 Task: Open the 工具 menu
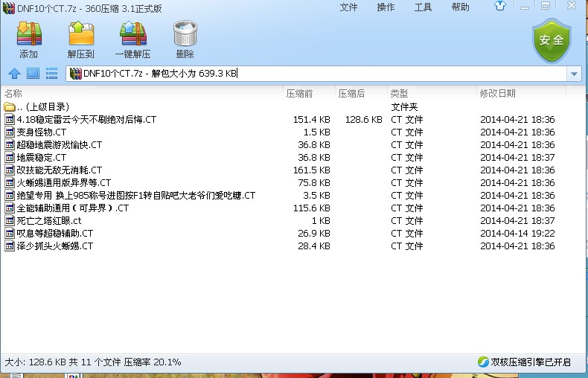[423, 7]
